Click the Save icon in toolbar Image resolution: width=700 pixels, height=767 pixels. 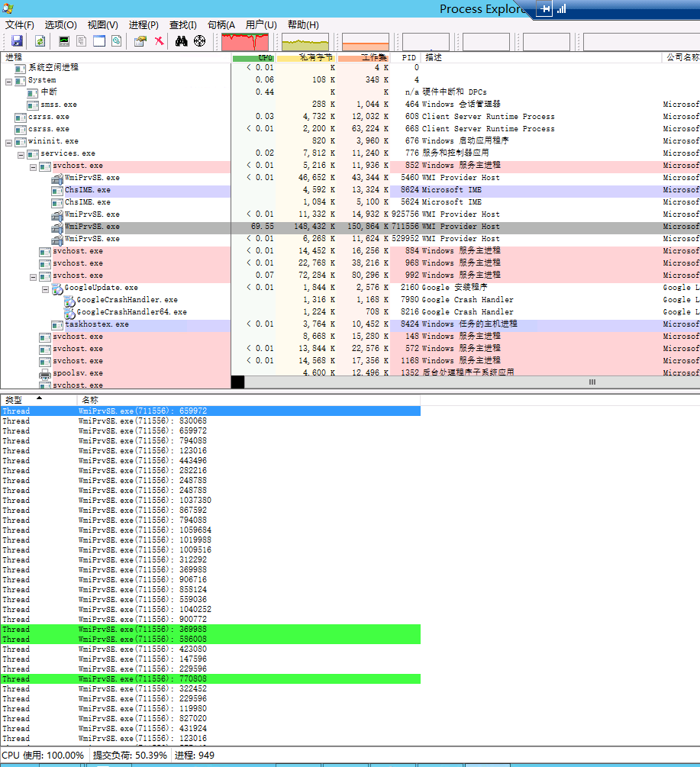[17, 41]
